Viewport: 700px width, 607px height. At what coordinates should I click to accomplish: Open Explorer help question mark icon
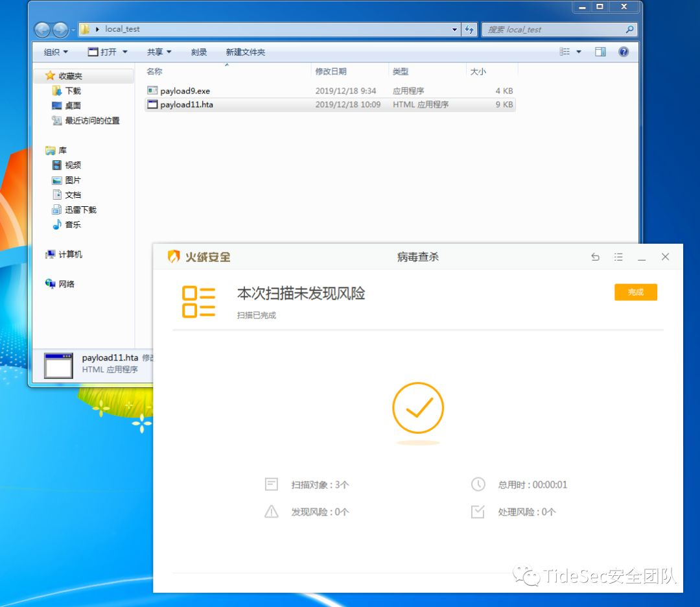pos(624,52)
